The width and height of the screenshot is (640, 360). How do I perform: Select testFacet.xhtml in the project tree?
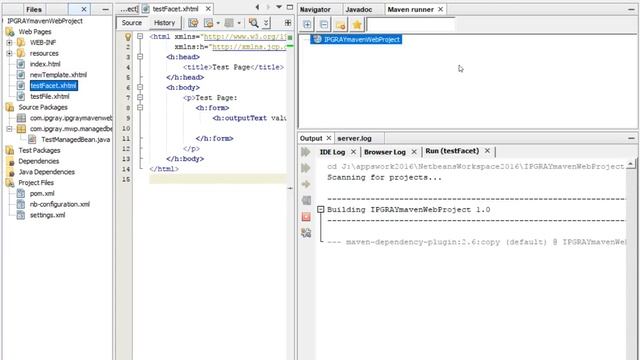coord(53,86)
